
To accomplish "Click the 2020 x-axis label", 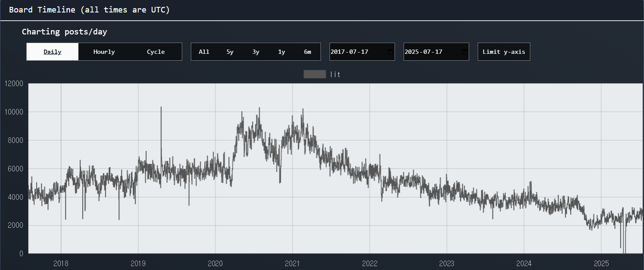I will tap(215, 264).
